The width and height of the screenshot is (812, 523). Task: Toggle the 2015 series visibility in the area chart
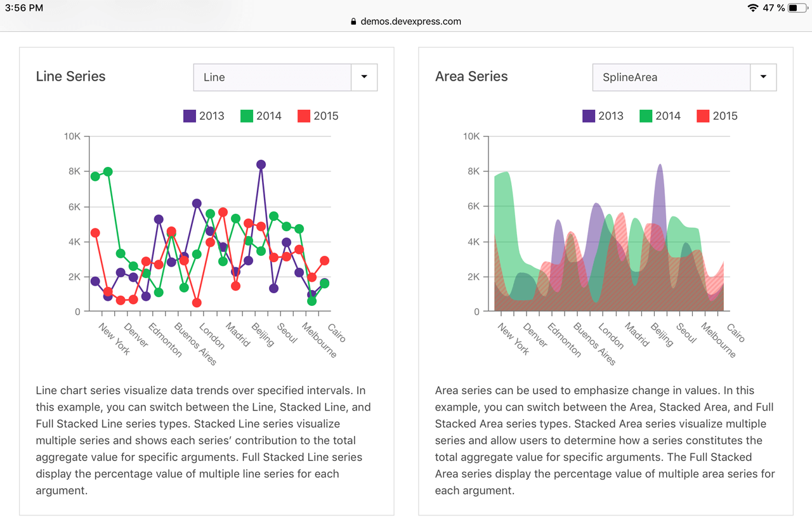(716, 116)
